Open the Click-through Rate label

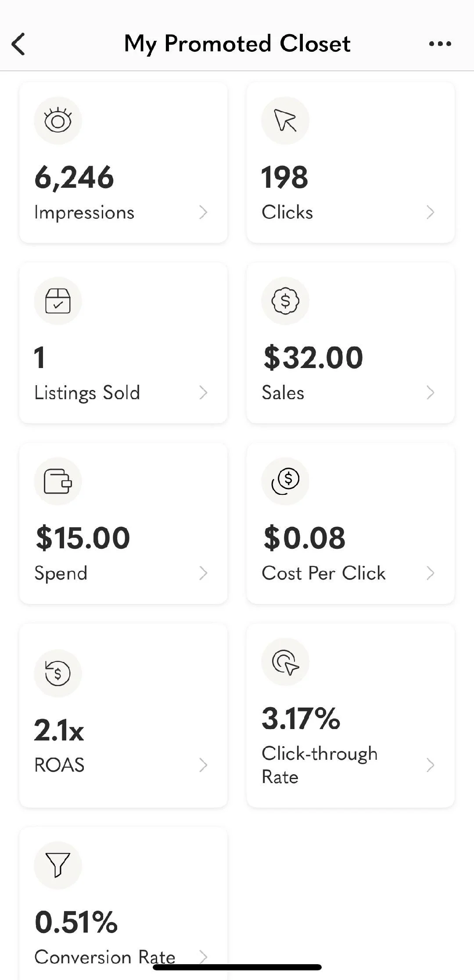pyautogui.click(x=320, y=765)
